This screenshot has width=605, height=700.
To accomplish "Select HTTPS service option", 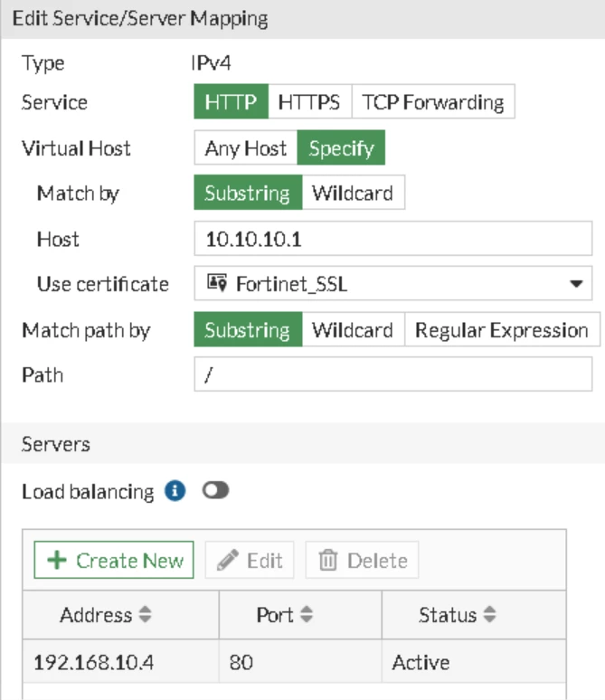I will point(309,102).
